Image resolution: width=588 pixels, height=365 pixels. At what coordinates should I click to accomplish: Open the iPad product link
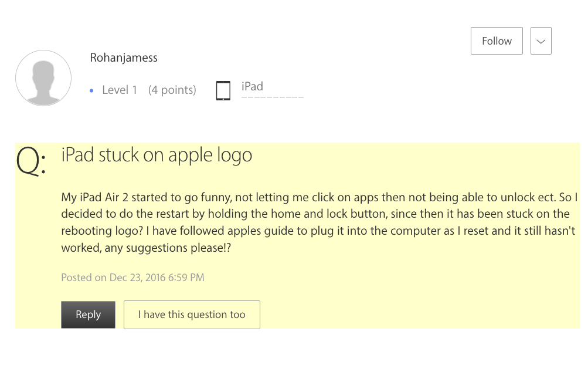(x=252, y=86)
